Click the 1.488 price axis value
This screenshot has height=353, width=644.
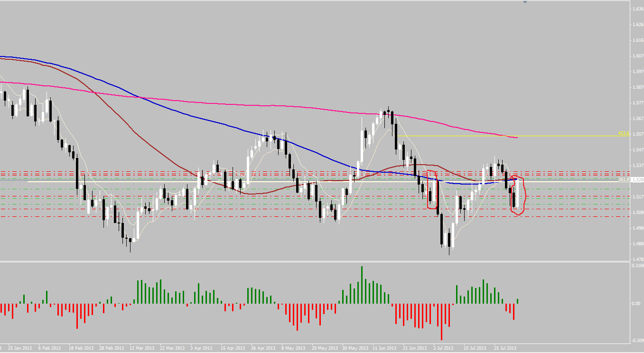click(637, 243)
